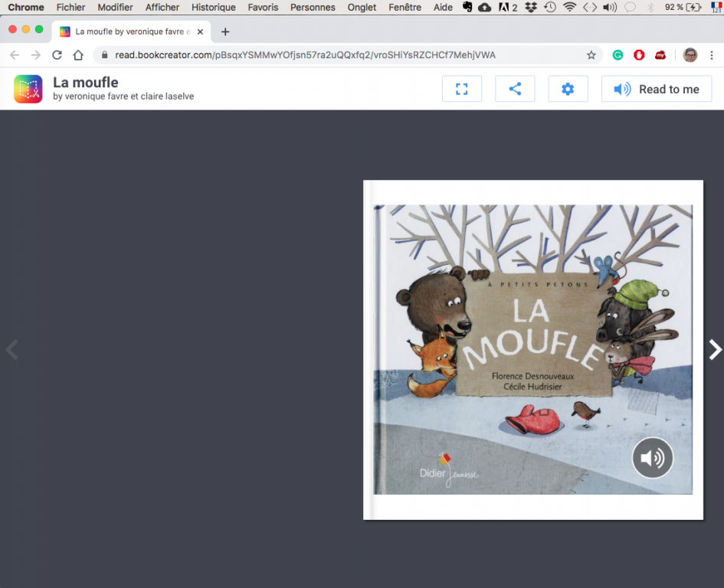Select the La moufle browser tab
Screen dimensions: 724x588
132,32
